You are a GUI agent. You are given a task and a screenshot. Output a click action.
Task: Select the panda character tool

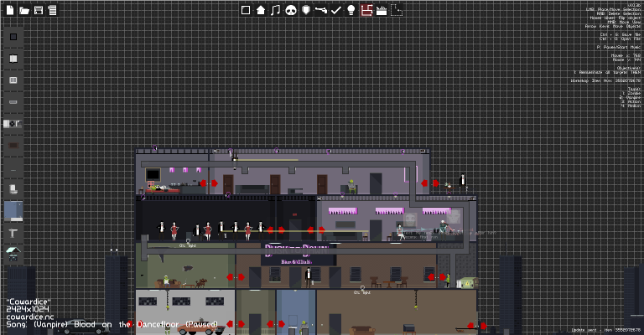tap(291, 10)
